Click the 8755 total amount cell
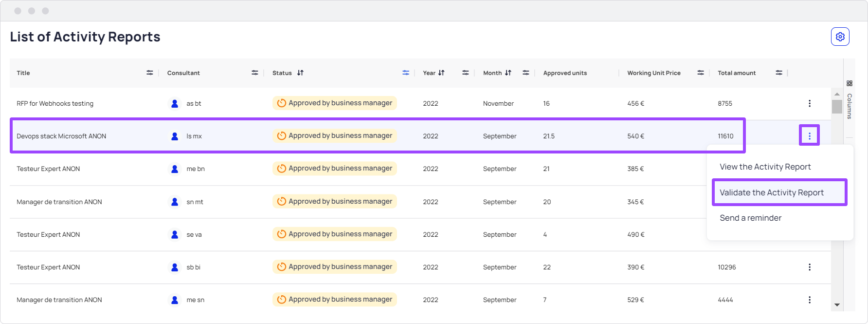This screenshot has width=868, height=324. click(725, 103)
